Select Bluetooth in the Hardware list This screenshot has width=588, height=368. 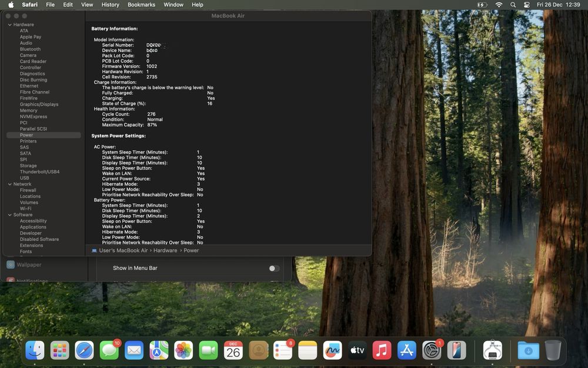coord(30,49)
